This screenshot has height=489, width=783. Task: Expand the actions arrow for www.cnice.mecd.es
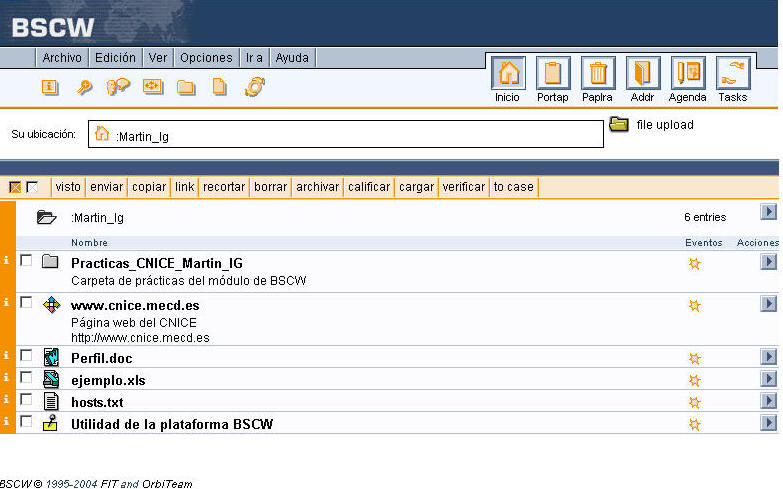767,303
